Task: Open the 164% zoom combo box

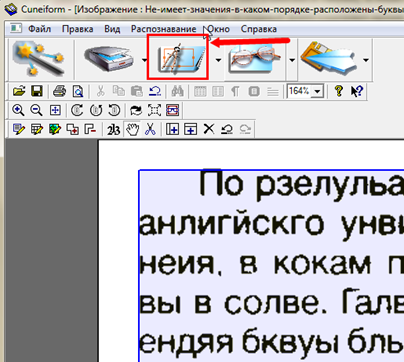Action: pyautogui.click(x=305, y=91)
